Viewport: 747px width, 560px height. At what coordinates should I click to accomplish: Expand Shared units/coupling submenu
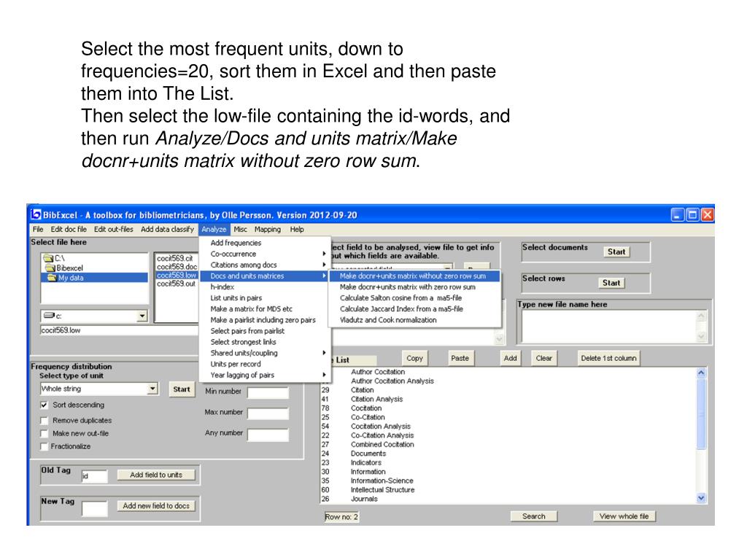[264, 353]
